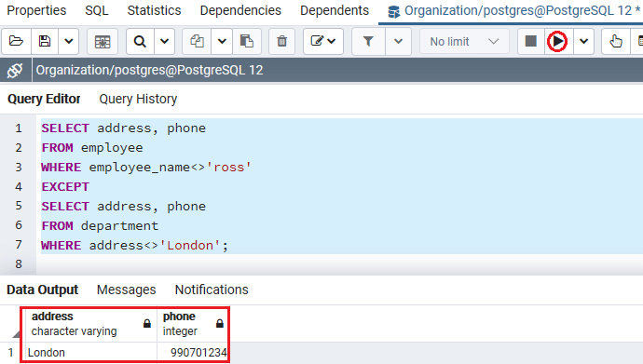Select the 990701234 phone cell
The image size is (643, 364).
pyautogui.click(x=192, y=353)
